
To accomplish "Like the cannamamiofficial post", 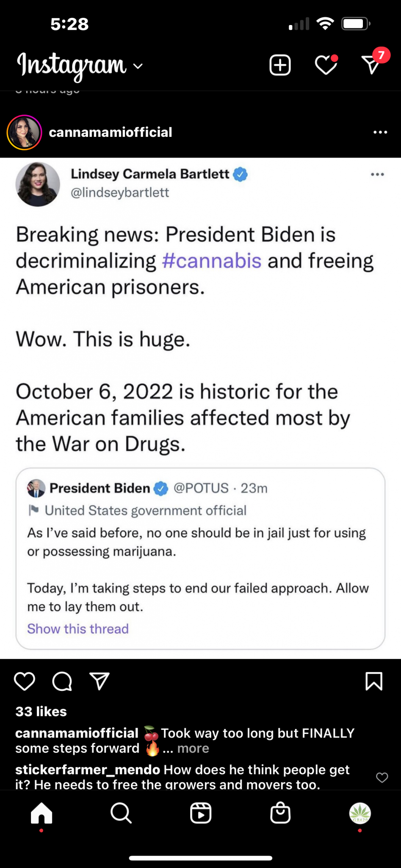I will [25, 681].
